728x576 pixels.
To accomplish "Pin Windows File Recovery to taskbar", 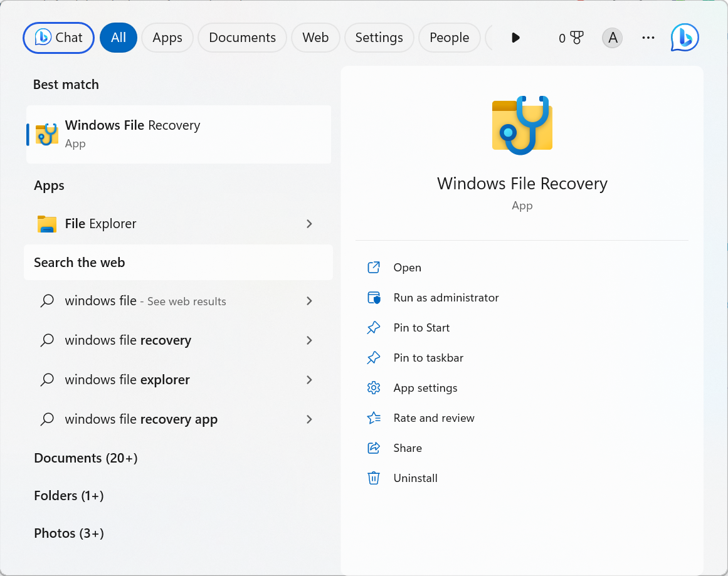I will (428, 358).
